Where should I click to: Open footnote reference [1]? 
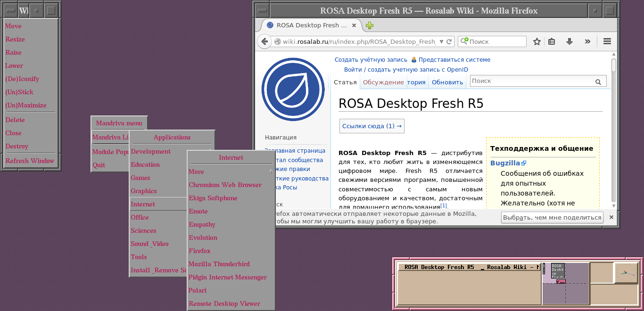(444, 205)
